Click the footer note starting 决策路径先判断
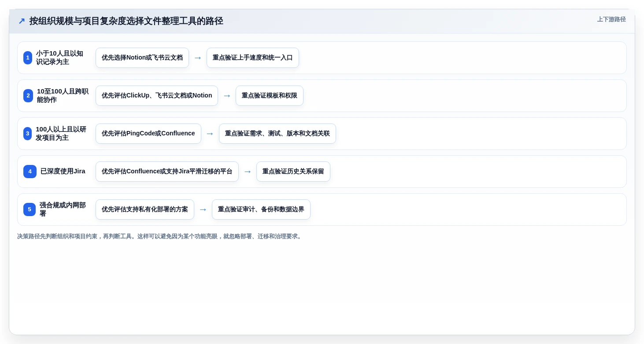The width and height of the screenshot is (644, 344). pyautogui.click(x=160, y=236)
